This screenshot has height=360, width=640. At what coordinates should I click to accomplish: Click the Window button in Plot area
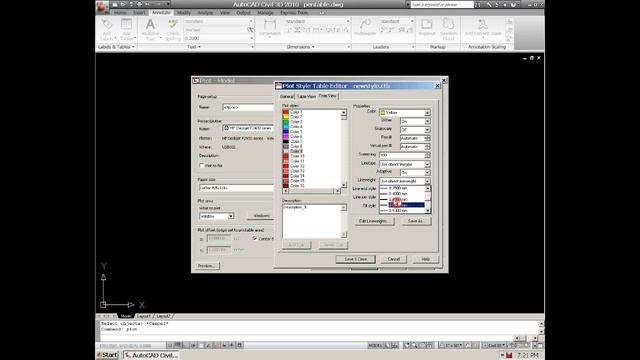pos(261,216)
